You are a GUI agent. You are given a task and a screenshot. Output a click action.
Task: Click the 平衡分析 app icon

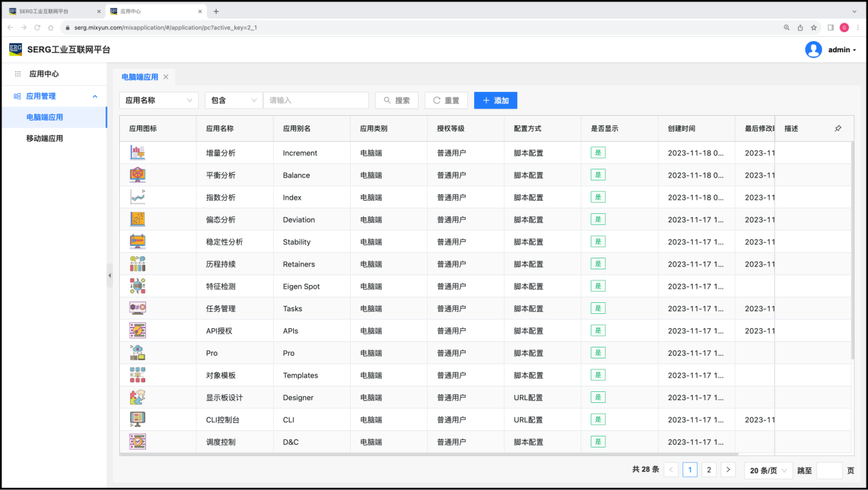(x=137, y=175)
